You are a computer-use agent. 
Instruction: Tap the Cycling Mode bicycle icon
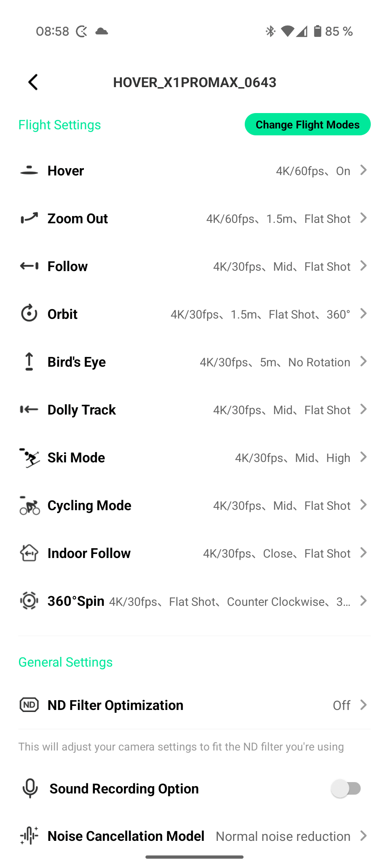(x=29, y=505)
